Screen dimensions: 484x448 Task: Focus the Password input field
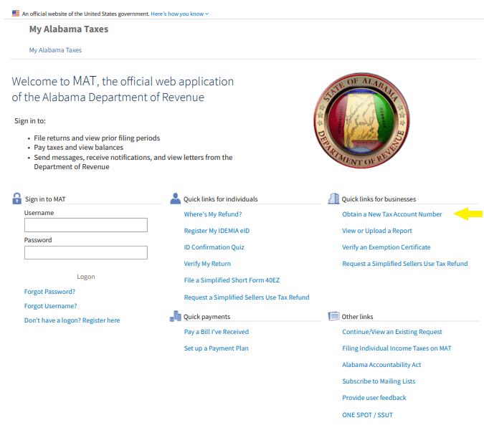[86, 252]
